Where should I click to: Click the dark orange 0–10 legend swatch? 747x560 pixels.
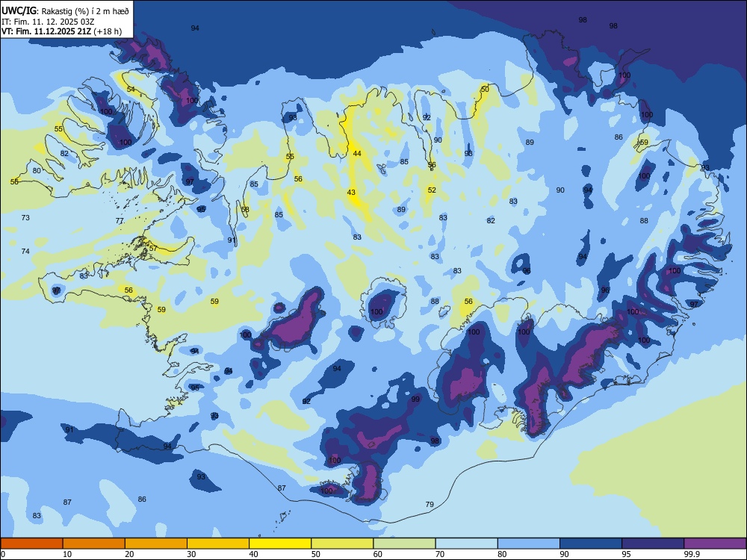point(31,544)
